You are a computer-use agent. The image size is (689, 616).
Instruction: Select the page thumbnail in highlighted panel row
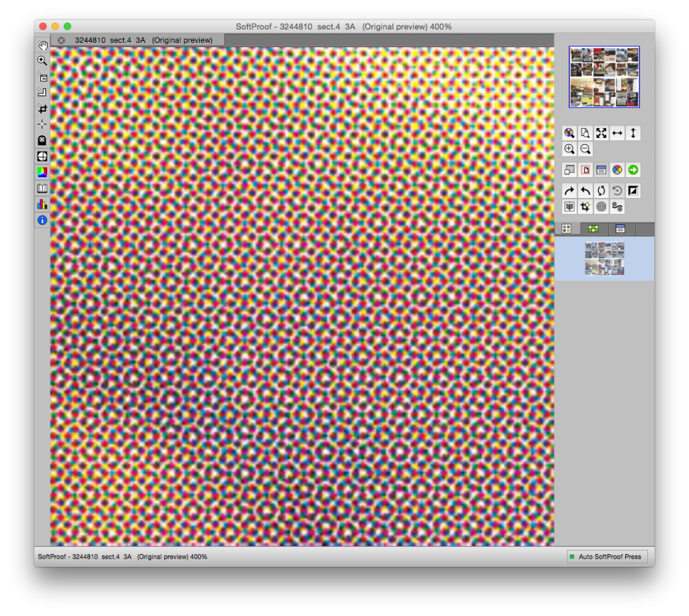(x=604, y=259)
